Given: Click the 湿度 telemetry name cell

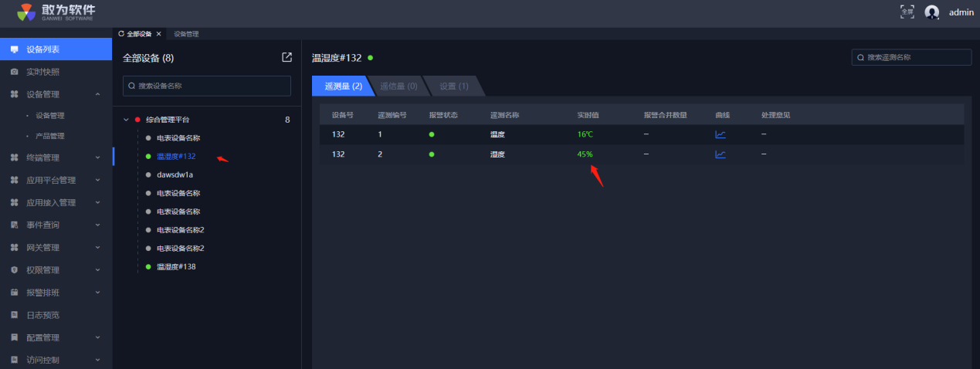Looking at the screenshot, I should coord(497,154).
